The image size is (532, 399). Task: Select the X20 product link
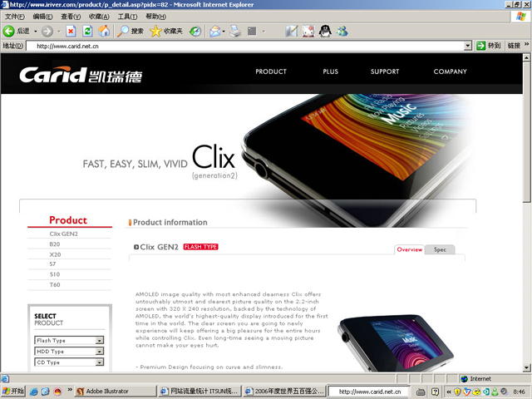pyautogui.click(x=55, y=254)
